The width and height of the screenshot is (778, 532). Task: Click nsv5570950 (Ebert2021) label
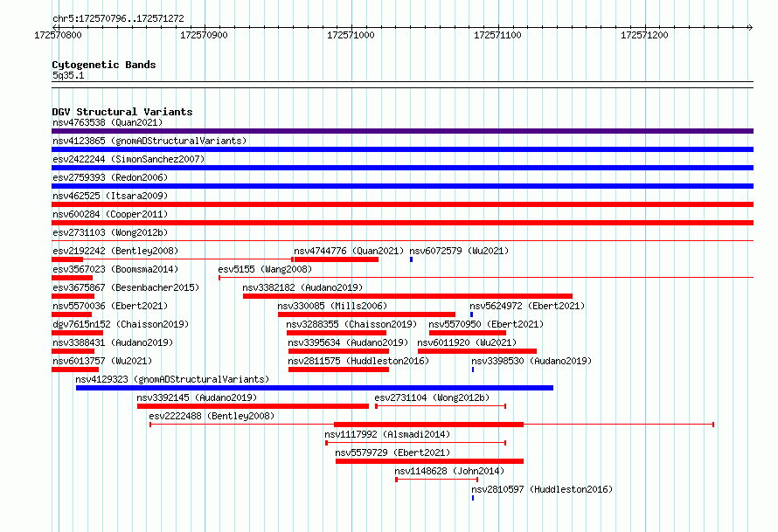pos(486,324)
